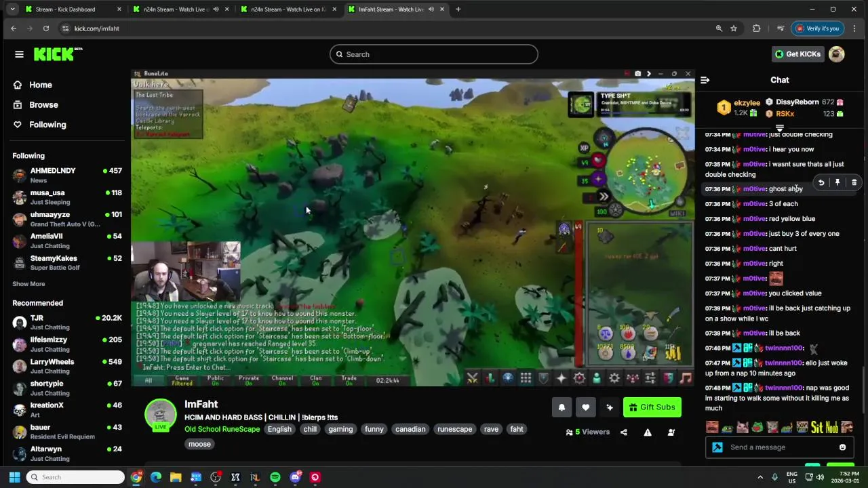Click the minimap XP orb button
868x488 pixels.
[584, 148]
